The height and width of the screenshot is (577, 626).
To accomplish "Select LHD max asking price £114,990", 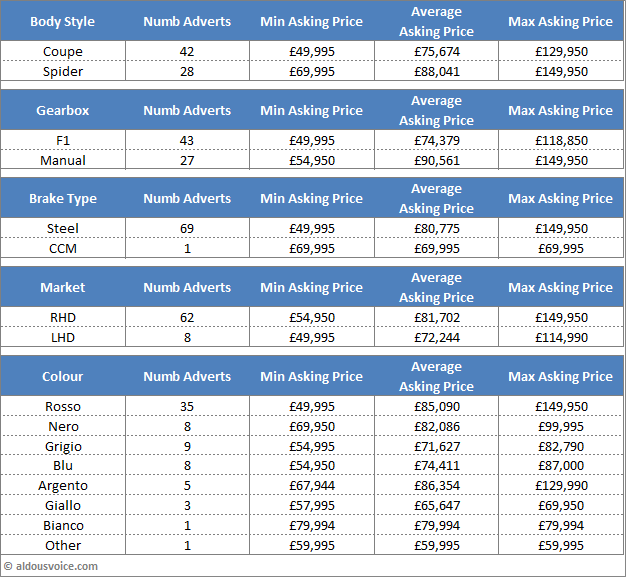I will point(560,337).
